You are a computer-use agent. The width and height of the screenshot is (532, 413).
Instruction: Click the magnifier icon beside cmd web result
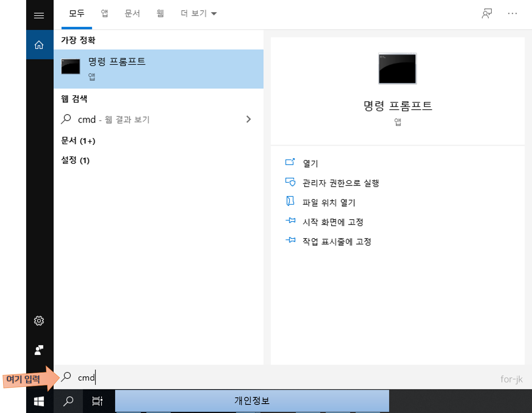coord(66,119)
